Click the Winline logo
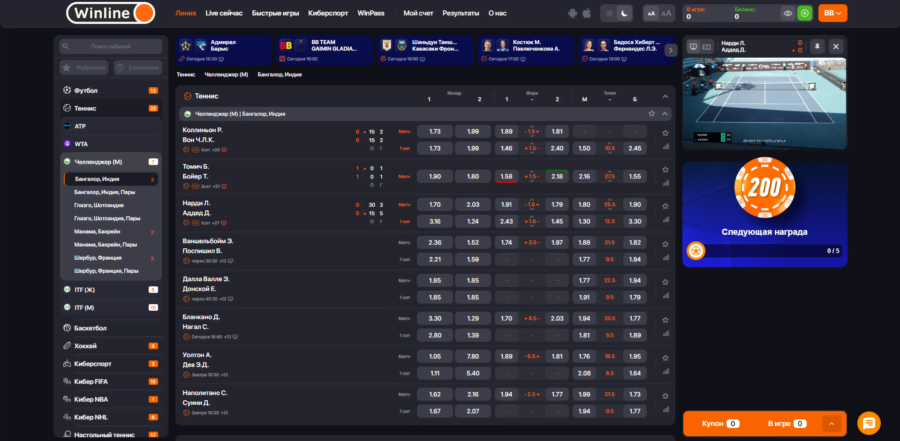This screenshot has width=900, height=441. (110, 13)
